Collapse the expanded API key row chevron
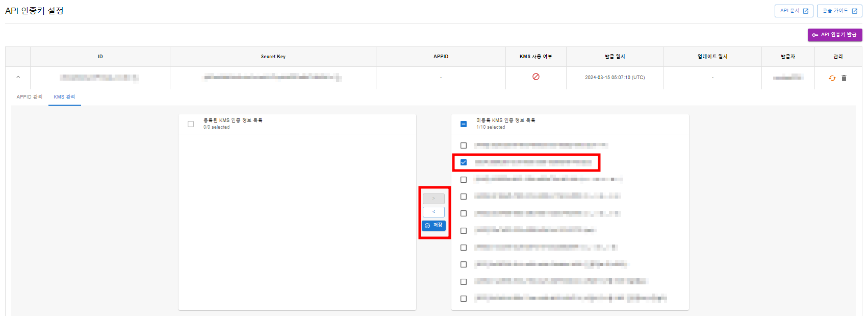 point(18,78)
